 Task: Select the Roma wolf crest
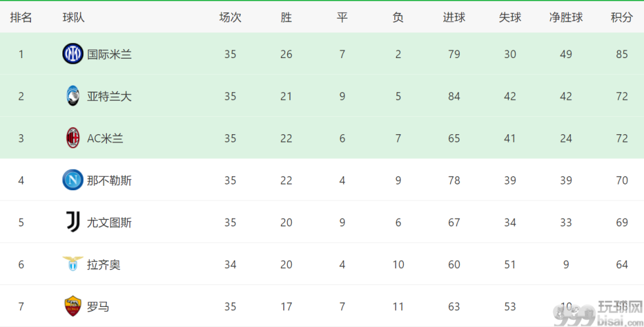point(73,306)
